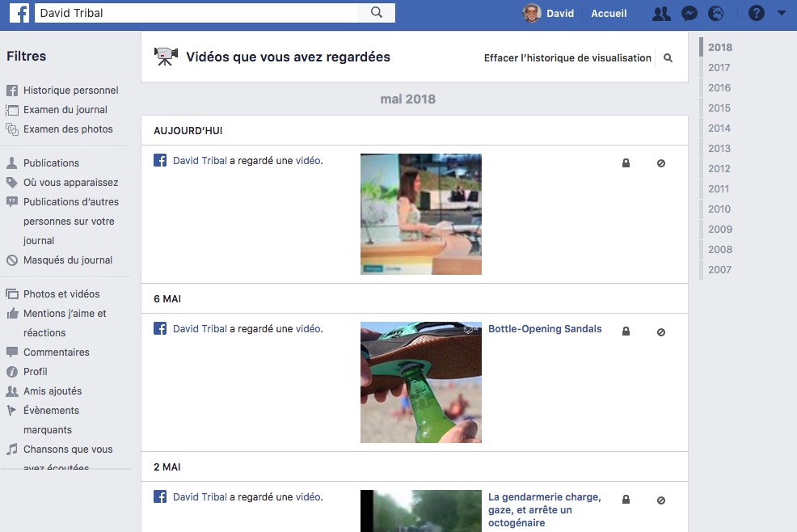Viewport: 797px width, 532px height.
Task: Click David Tribal name in today's entry
Action: pos(200,161)
